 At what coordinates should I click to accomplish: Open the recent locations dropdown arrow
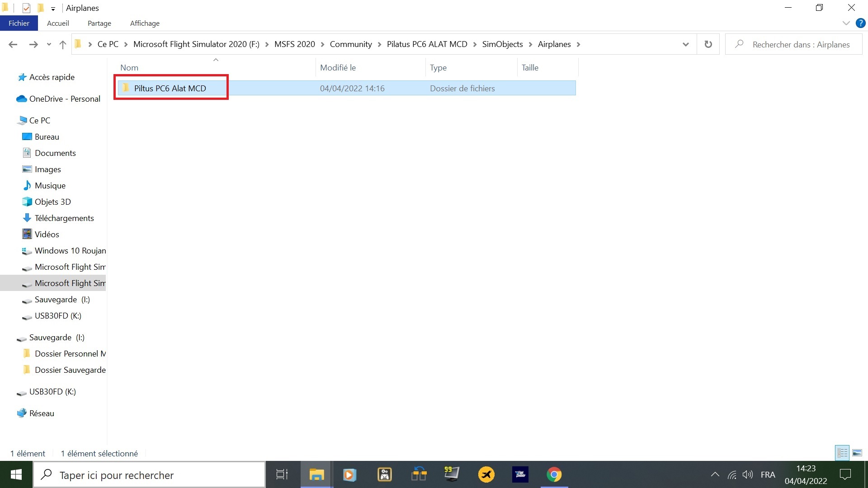[x=49, y=44]
